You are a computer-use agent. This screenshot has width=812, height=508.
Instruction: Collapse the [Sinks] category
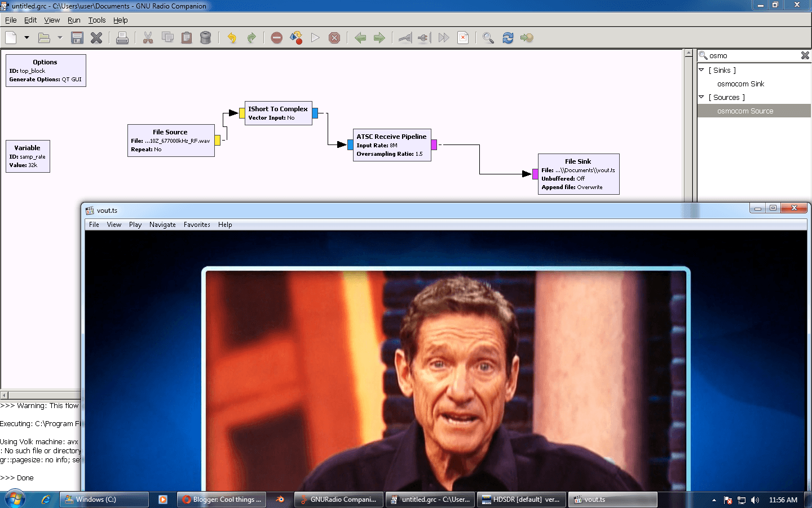(701, 70)
